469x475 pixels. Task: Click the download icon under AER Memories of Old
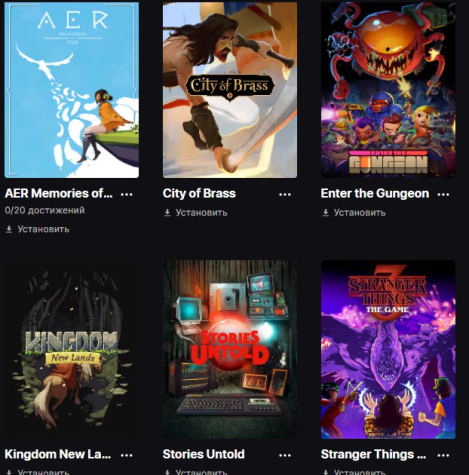pyautogui.click(x=9, y=229)
